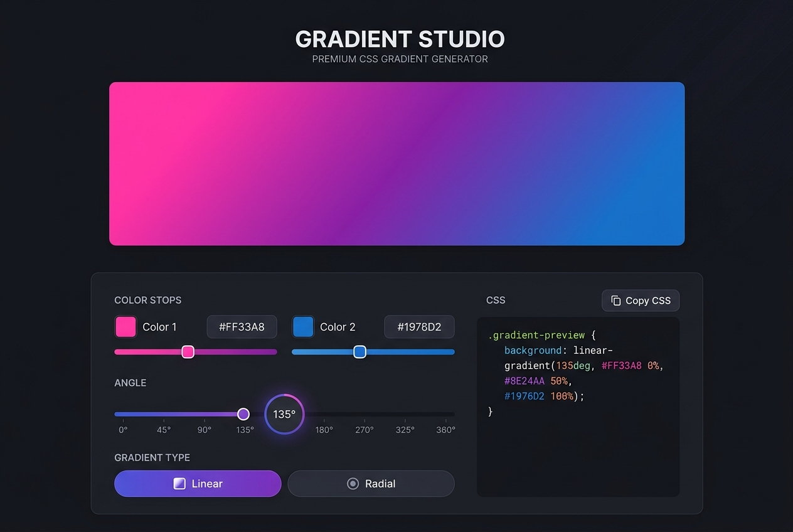Edit the #FF33A8 hex input field
This screenshot has height=532, width=793.
[x=242, y=327]
